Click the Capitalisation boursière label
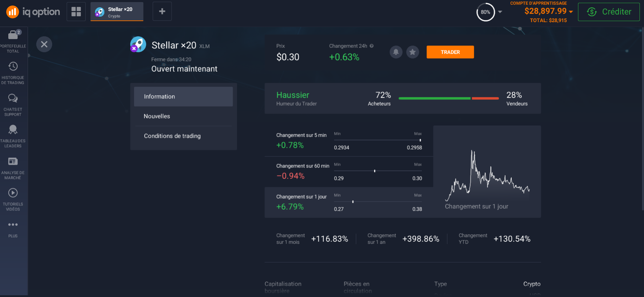 tap(283, 287)
